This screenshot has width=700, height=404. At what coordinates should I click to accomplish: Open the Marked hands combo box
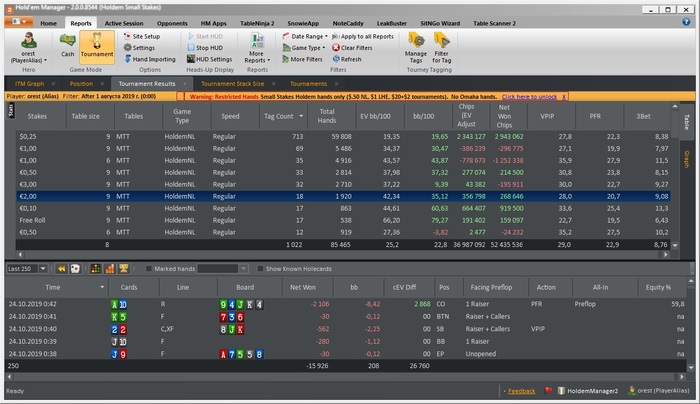222,268
